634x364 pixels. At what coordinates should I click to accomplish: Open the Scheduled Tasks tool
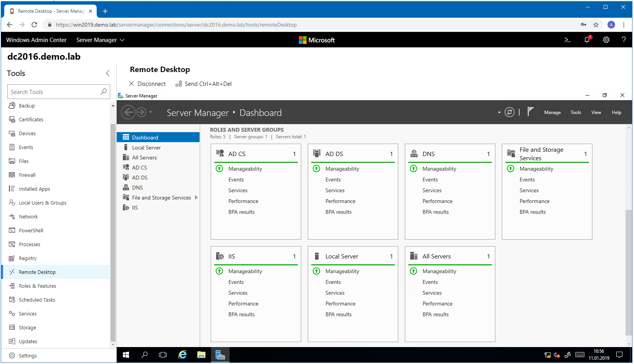tap(37, 299)
